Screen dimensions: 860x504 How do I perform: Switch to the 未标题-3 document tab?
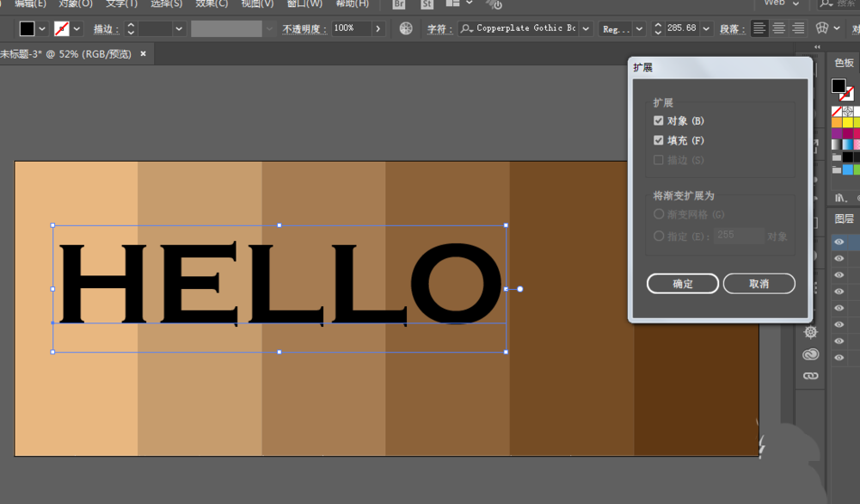(65, 54)
